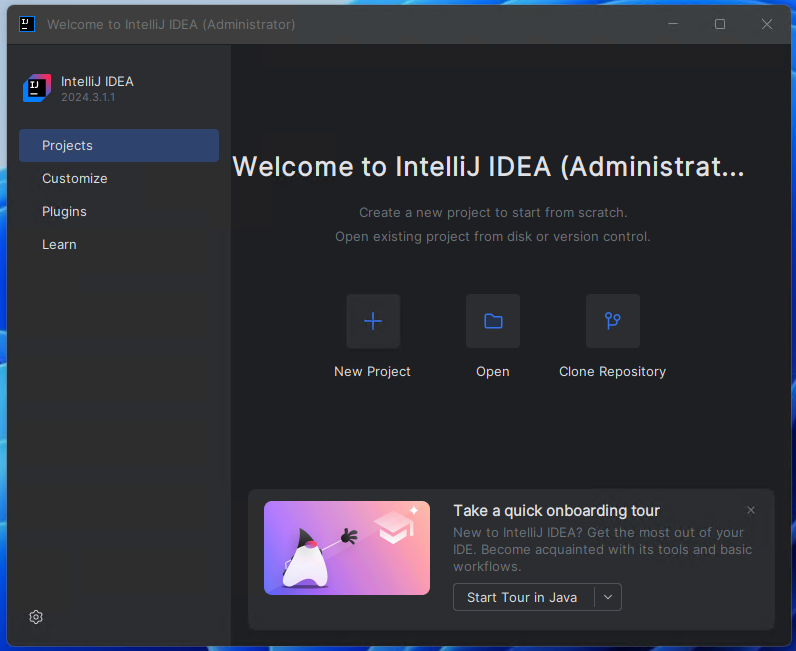
Task: Click the New Project plus icon
Action: [x=373, y=321]
